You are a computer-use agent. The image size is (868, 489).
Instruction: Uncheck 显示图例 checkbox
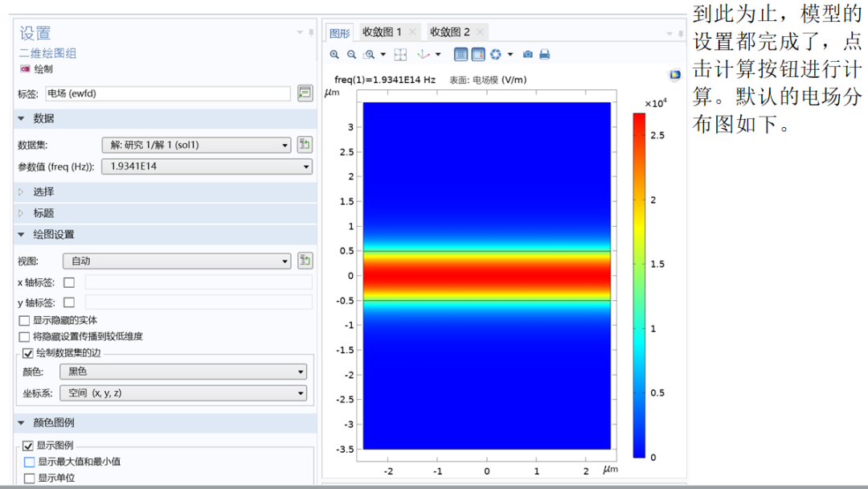pyautogui.click(x=27, y=446)
